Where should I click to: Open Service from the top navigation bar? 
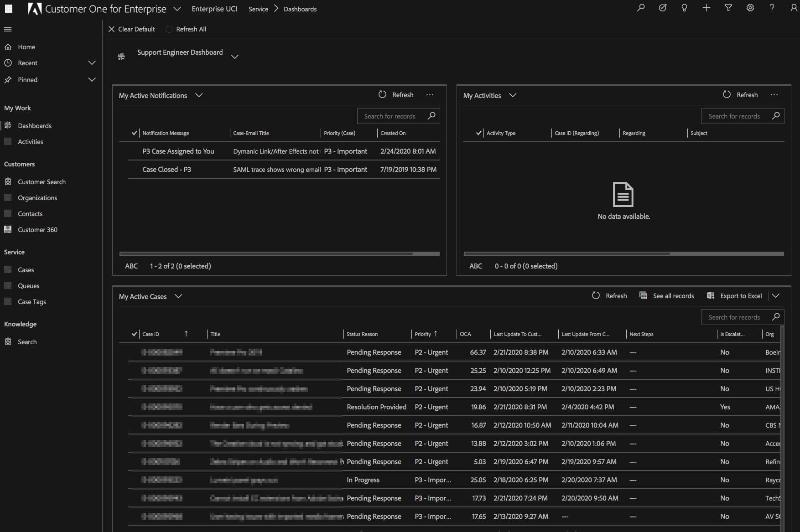click(x=258, y=9)
